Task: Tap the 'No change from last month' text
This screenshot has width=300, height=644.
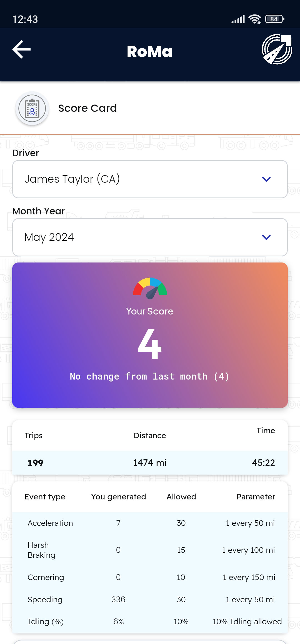Action: (x=150, y=376)
